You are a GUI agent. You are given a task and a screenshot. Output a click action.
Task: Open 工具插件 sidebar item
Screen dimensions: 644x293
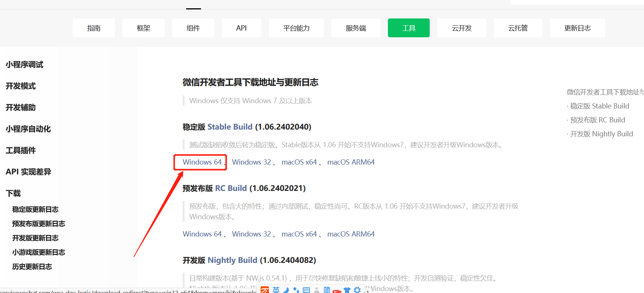[21, 150]
